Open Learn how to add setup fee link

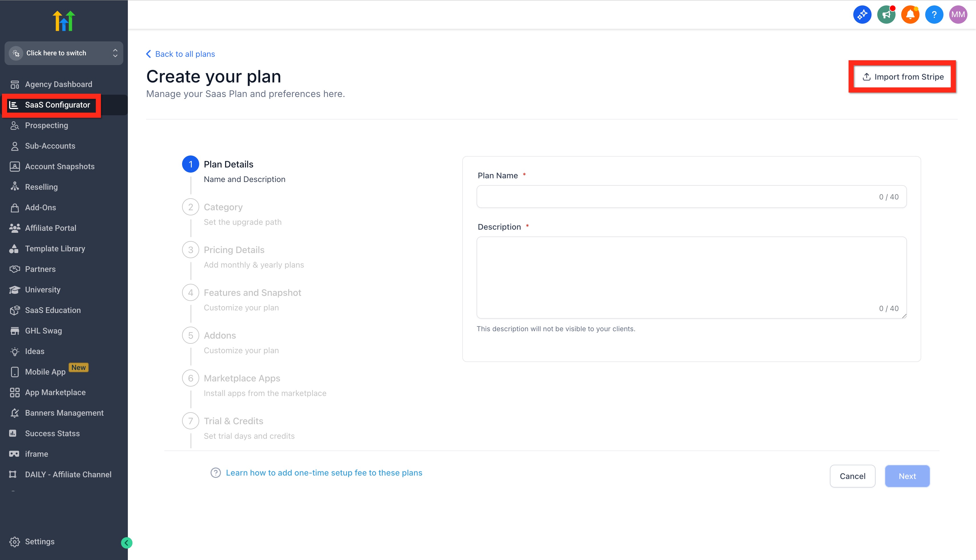pyautogui.click(x=324, y=473)
